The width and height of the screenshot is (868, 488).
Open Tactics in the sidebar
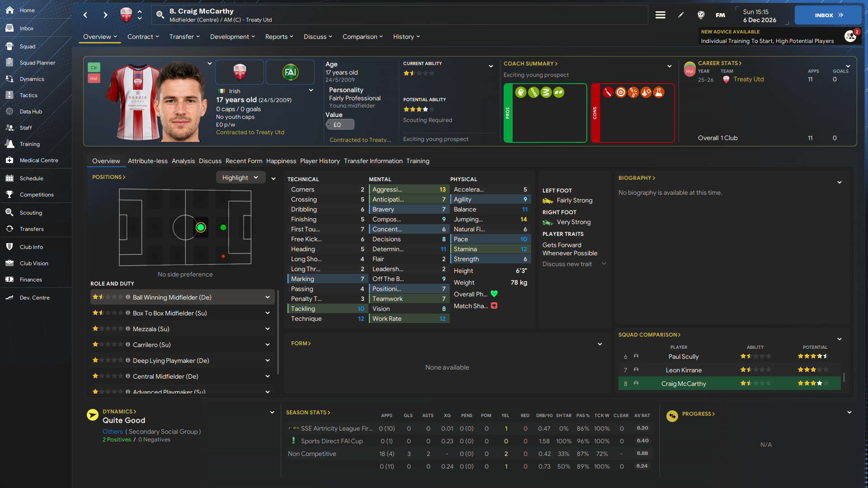pyautogui.click(x=28, y=95)
